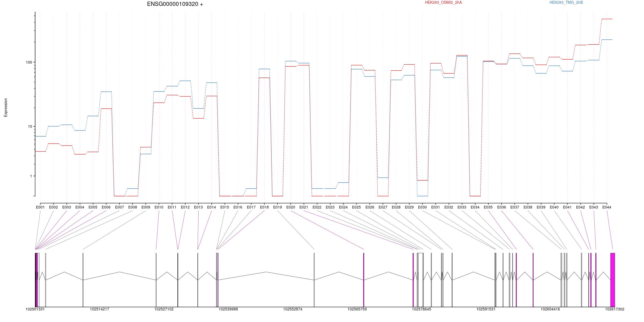Image resolution: width=644 pixels, height=322 pixels.
Task: Click exon label E002
Action: (53, 207)
